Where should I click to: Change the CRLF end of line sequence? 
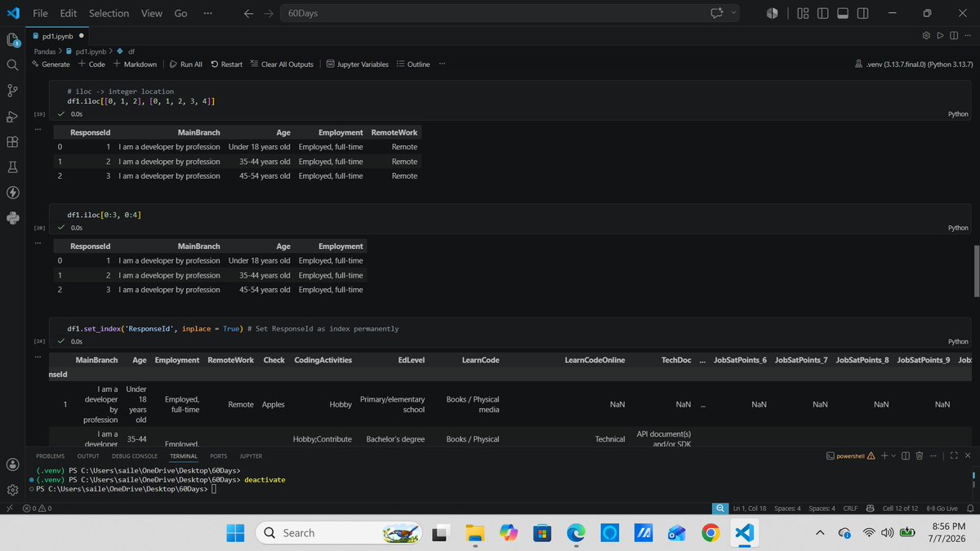(x=849, y=508)
